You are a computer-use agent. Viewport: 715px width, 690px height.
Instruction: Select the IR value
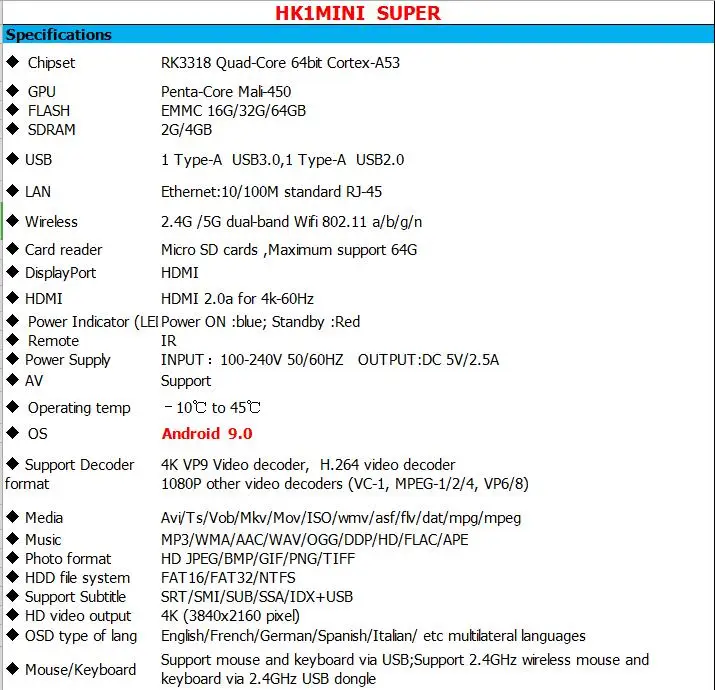click(x=169, y=341)
